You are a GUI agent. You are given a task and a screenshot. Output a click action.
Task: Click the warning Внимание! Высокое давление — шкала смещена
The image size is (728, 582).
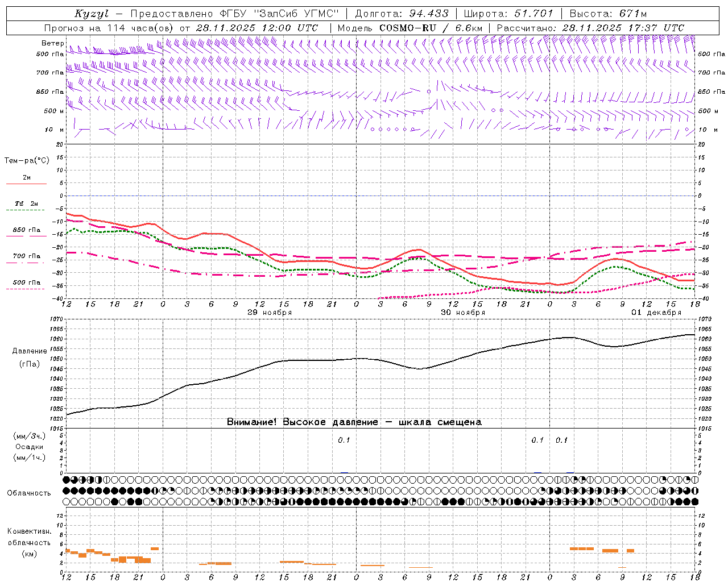[354, 422]
